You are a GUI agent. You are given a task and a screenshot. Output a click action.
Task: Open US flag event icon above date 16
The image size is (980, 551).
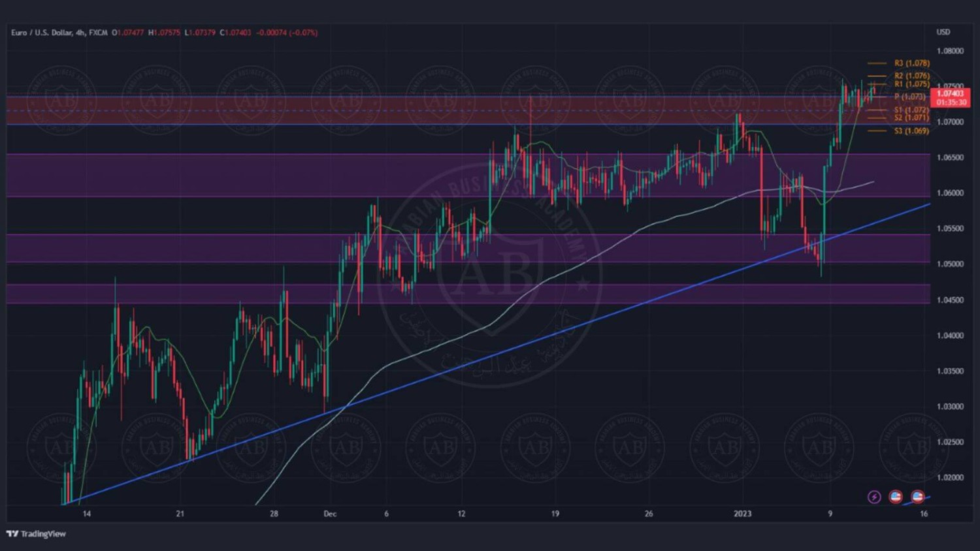tap(918, 497)
